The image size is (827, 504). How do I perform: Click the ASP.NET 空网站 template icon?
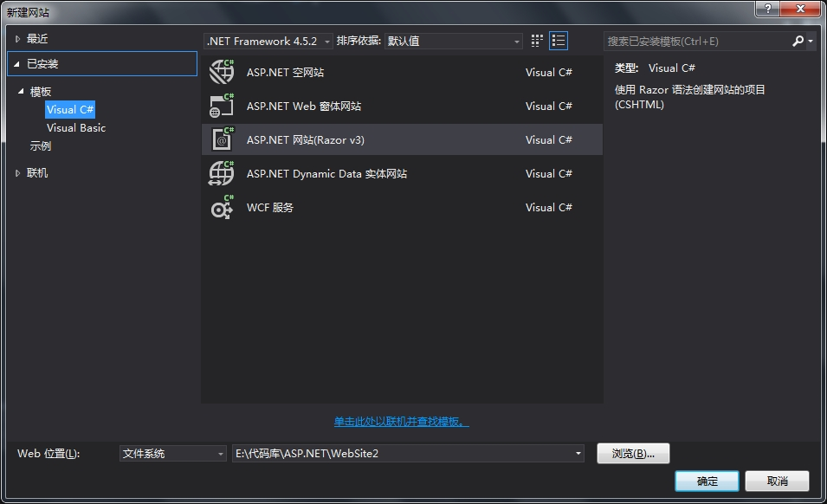click(x=222, y=72)
